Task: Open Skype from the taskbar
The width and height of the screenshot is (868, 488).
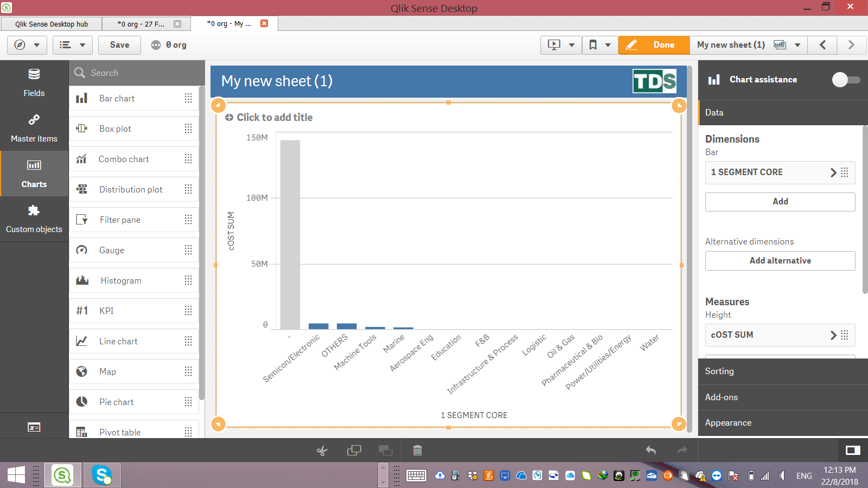Action: point(101,476)
